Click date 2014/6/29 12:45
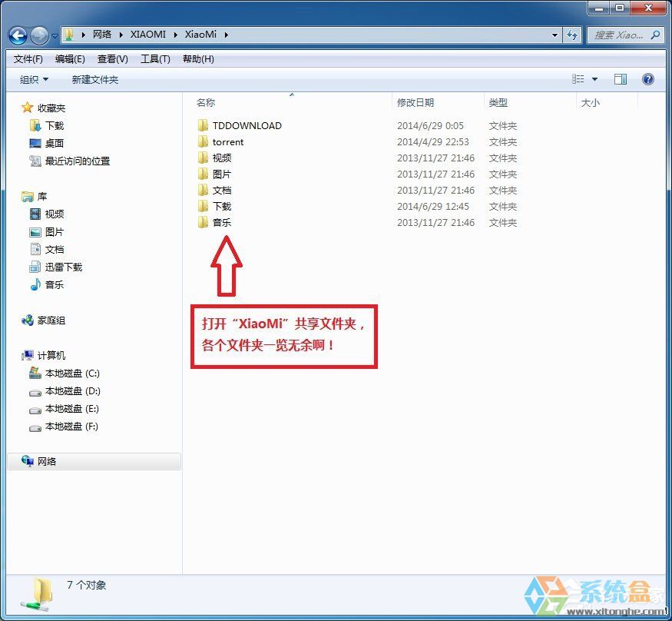 tap(433, 207)
